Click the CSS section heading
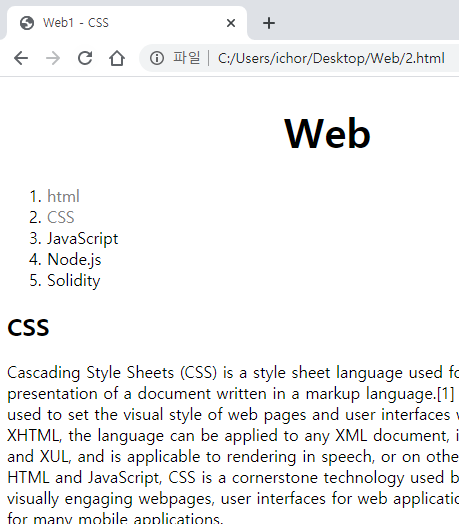The image size is (459, 524). 28,328
